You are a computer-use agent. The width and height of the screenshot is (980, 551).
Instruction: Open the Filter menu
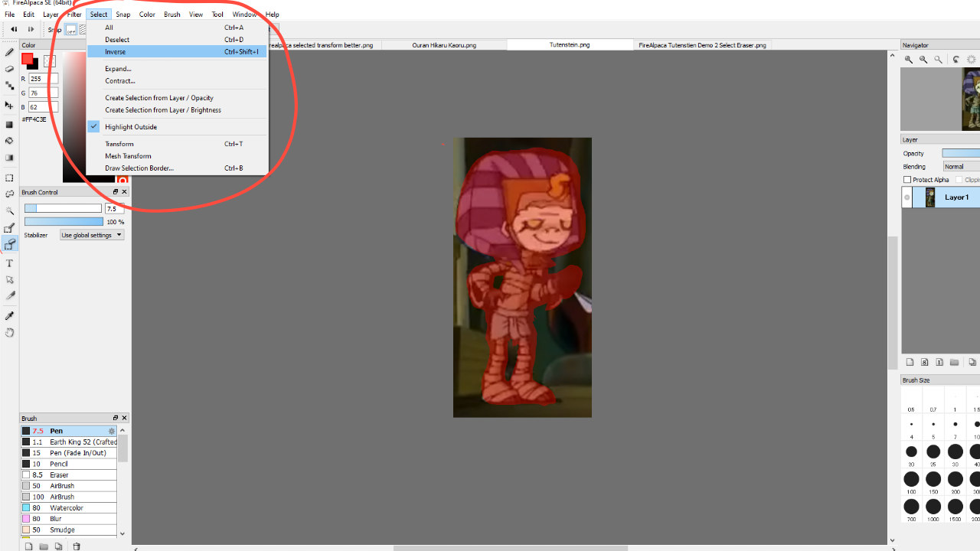(74, 15)
